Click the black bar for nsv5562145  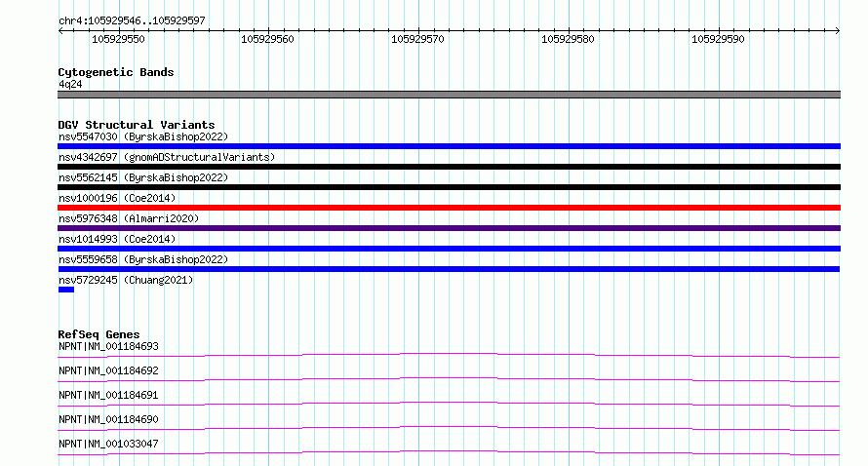click(449, 187)
